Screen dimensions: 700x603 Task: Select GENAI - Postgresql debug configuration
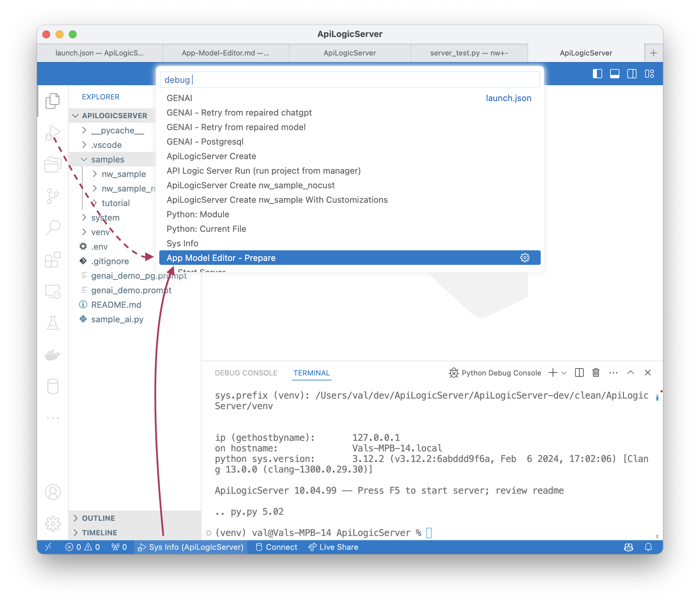tap(350, 142)
